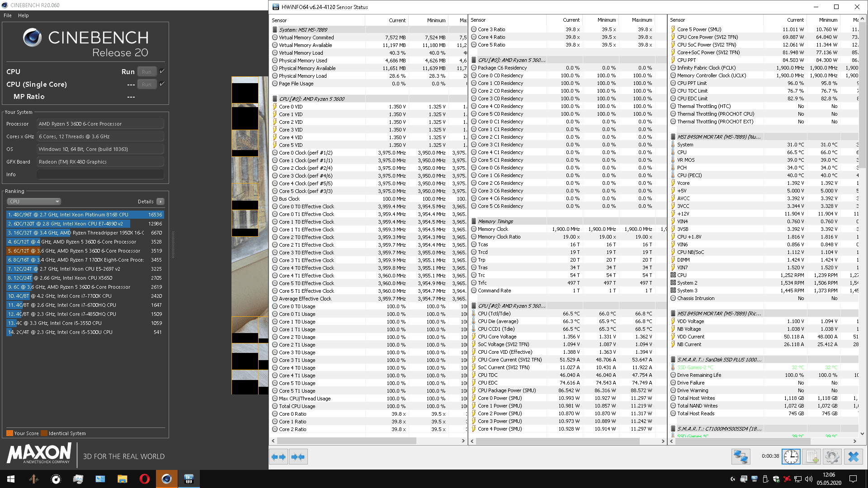Switch to HWiNFO64 via its taskbar icon
Viewport: 868px width, 488px height.
coord(189,479)
